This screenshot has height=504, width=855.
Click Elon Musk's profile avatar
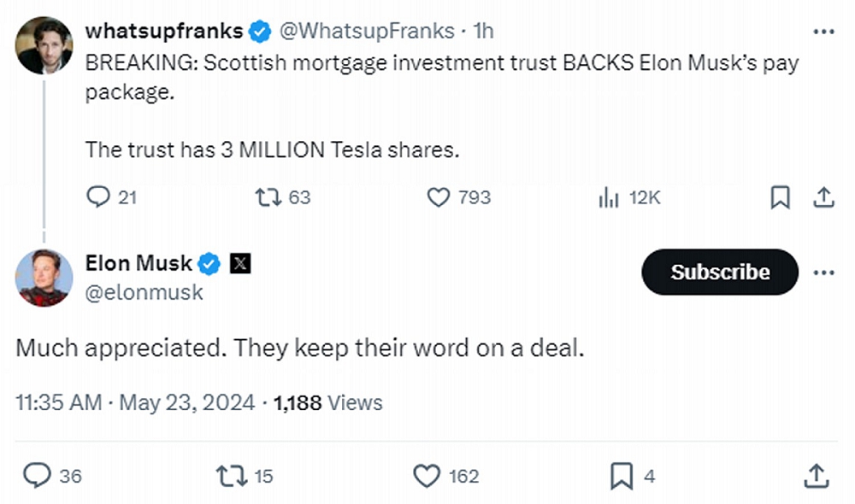(x=44, y=278)
